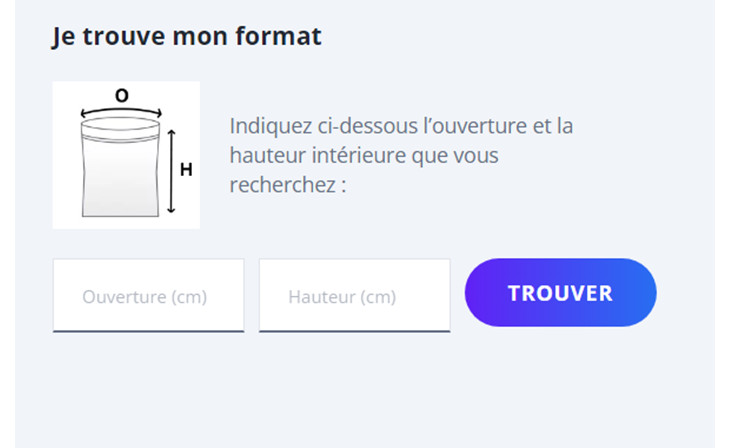Click the curved opening-width arrow

tap(121, 112)
